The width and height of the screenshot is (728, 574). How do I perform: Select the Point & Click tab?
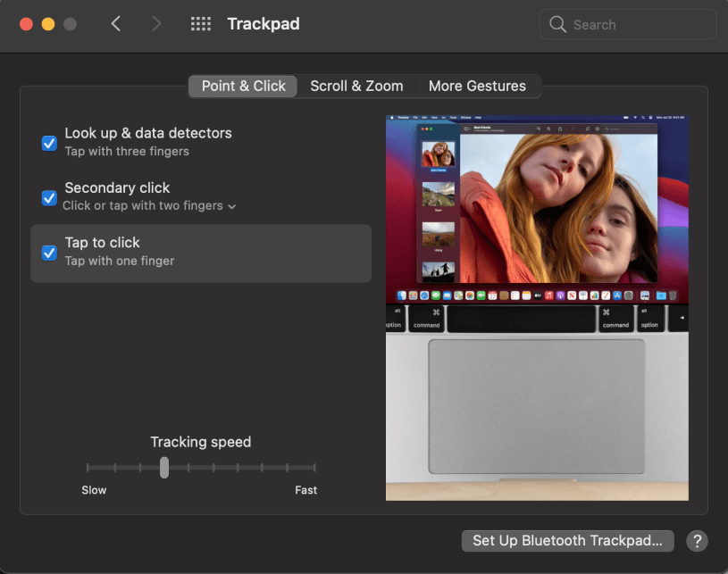(x=243, y=87)
